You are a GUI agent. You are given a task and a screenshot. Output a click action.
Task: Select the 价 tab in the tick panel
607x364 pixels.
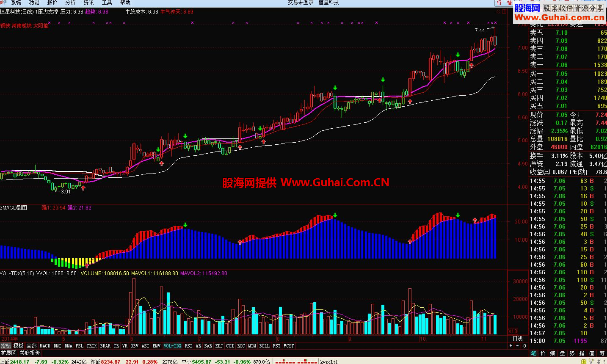543,353
